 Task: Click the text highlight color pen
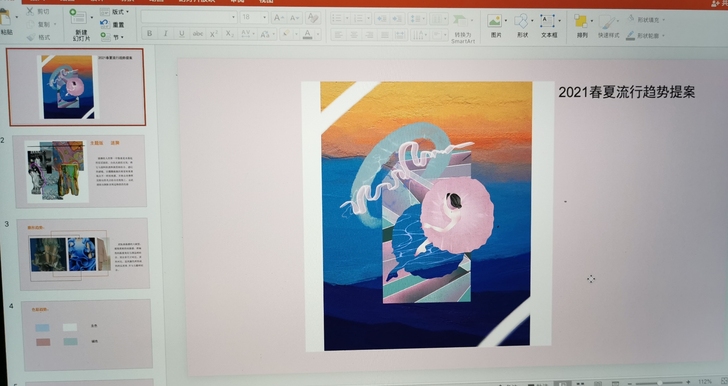(287, 34)
